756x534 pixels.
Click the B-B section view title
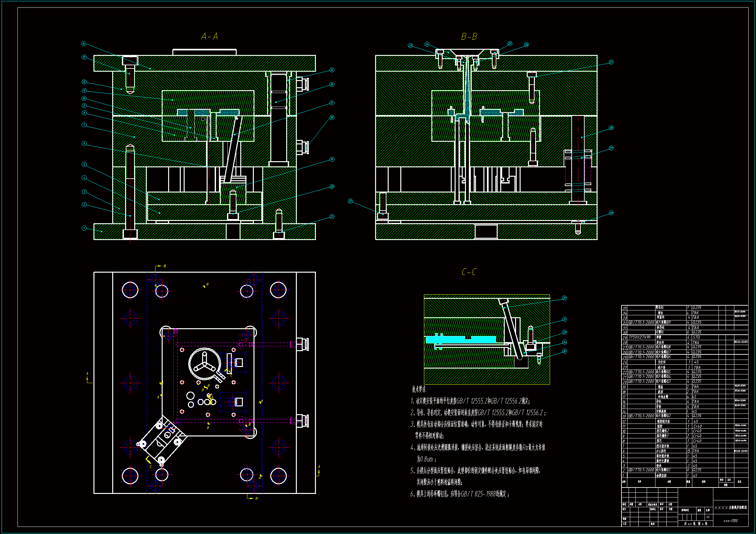tap(469, 37)
